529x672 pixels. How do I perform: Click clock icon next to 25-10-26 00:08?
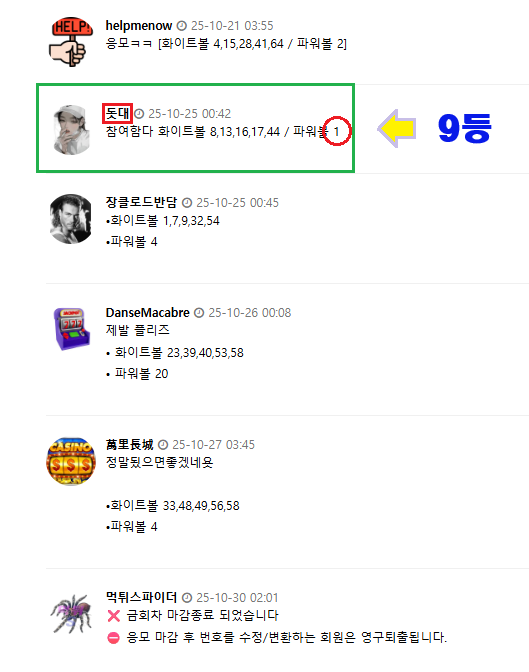pyautogui.click(x=199, y=313)
